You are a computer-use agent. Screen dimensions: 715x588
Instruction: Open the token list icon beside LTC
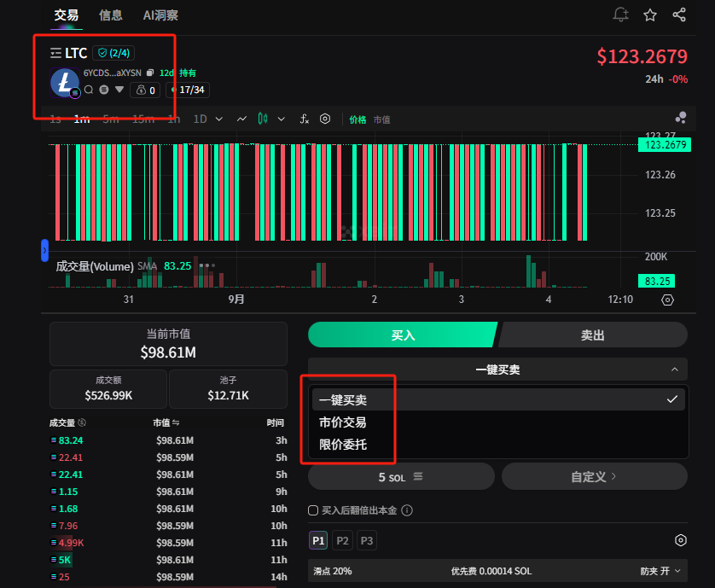tap(55, 54)
